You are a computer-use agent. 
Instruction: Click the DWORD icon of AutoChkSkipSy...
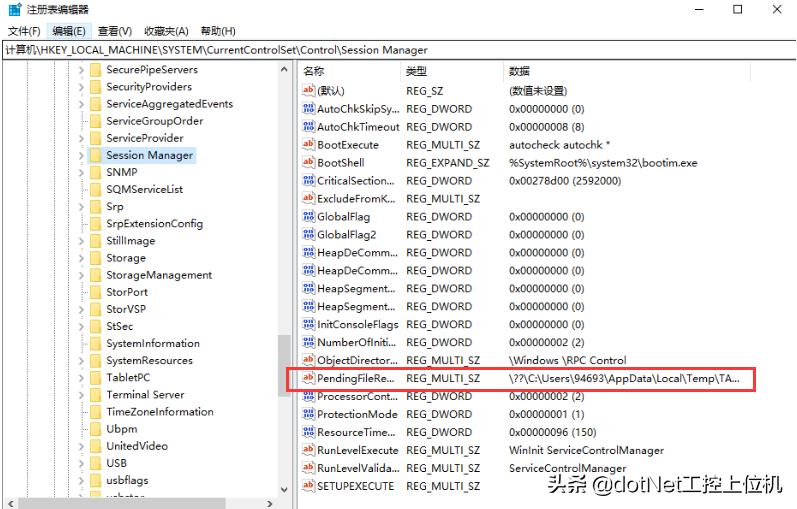[308, 108]
